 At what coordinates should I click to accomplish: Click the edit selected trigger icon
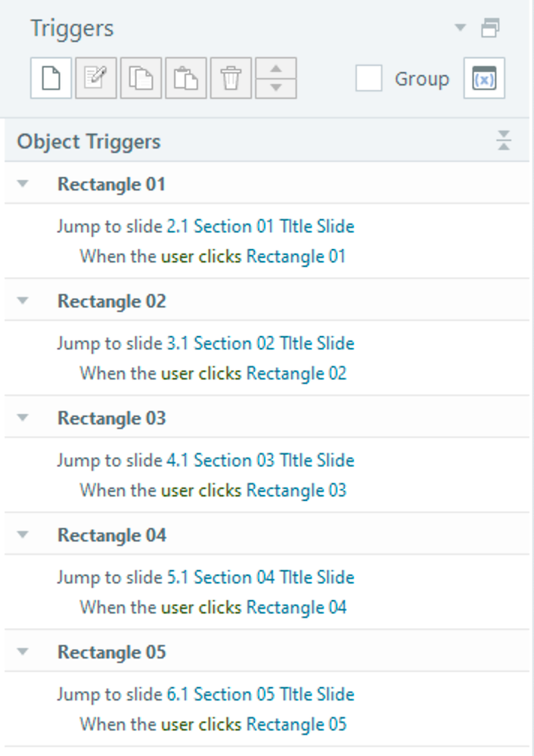pos(96,79)
